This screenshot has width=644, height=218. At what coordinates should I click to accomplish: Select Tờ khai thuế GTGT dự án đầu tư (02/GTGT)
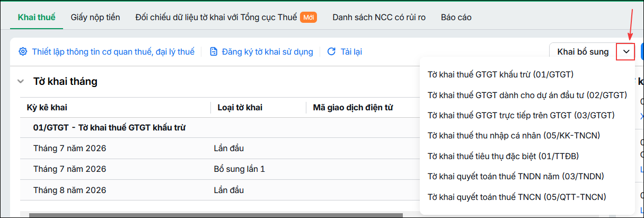point(527,95)
